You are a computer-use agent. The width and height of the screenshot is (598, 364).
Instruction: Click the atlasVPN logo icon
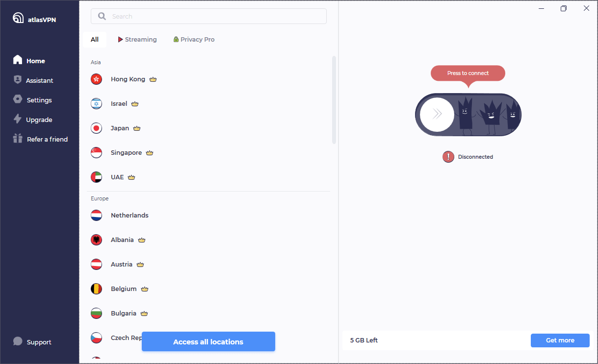[18, 18]
